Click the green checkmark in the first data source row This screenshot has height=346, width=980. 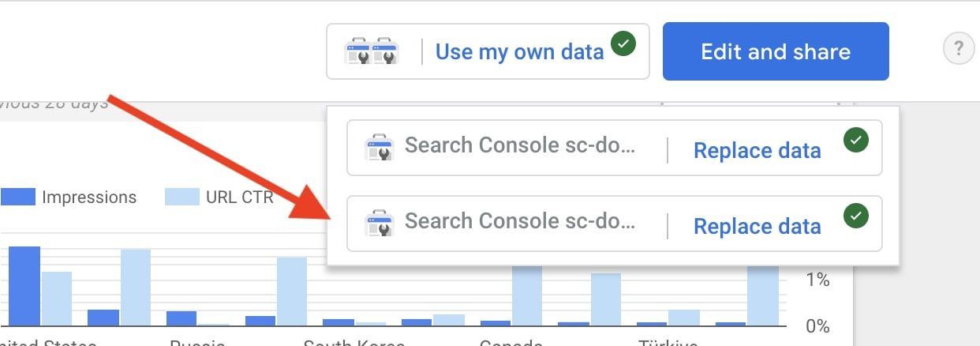click(x=855, y=141)
